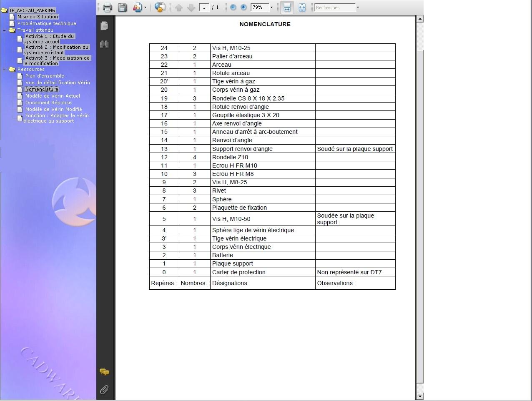
Task: Open Modèle de Vérin Modifié link
Action: (x=53, y=109)
